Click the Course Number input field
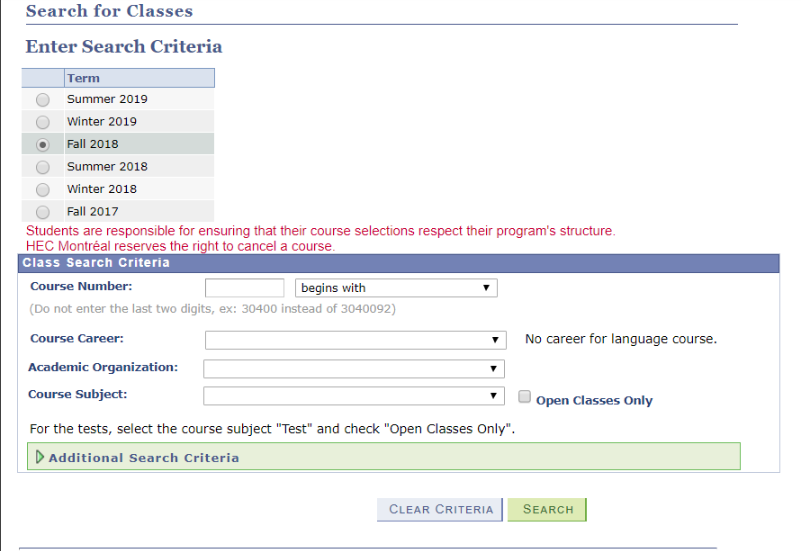The image size is (801, 551). click(x=245, y=288)
